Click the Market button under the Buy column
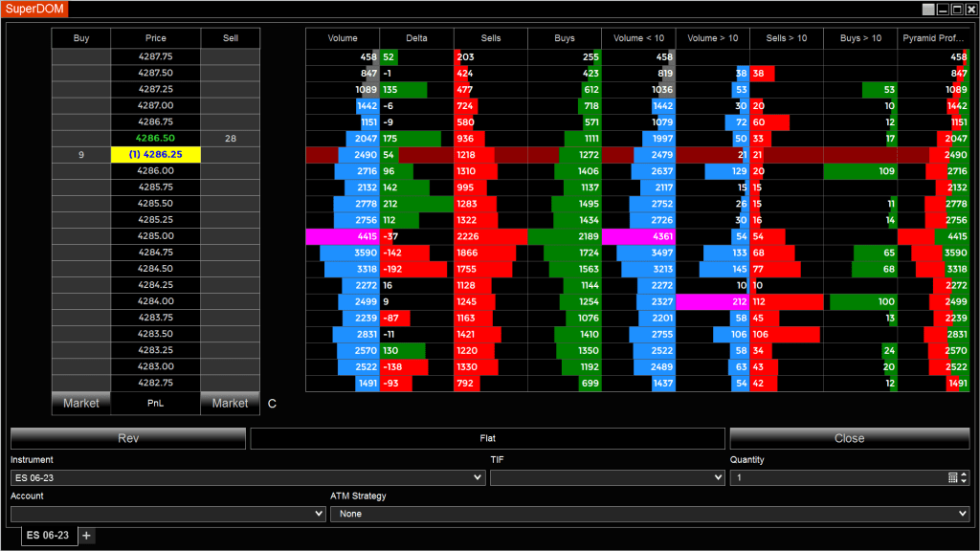980x551 pixels. click(x=81, y=404)
